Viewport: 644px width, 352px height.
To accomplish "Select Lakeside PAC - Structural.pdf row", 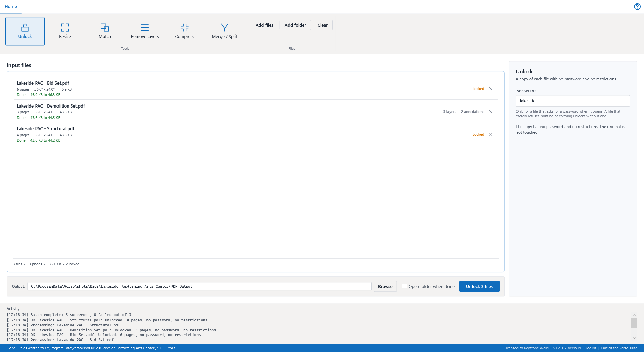I will pos(256,134).
